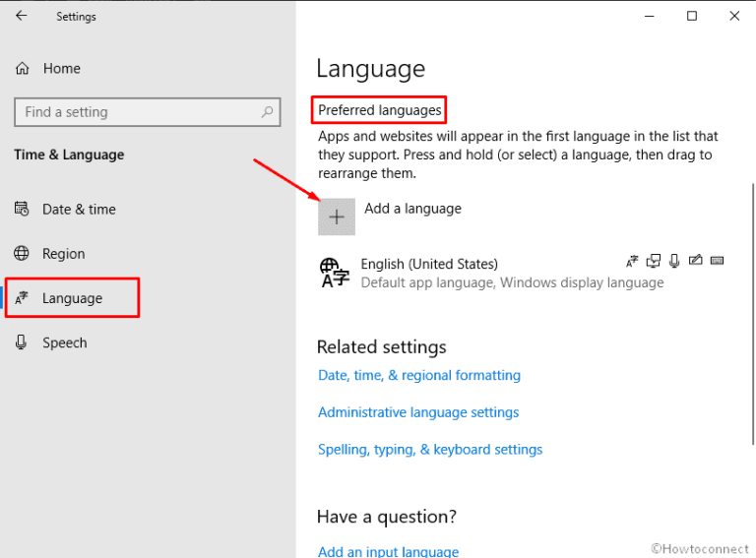
Task: Click the search magnifier icon
Action: (268, 112)
